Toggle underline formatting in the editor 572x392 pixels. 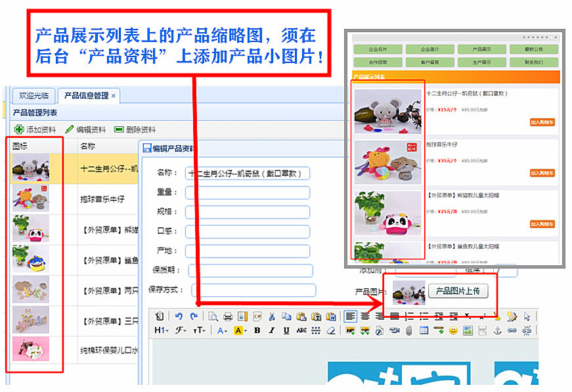[x=286, y=330]
